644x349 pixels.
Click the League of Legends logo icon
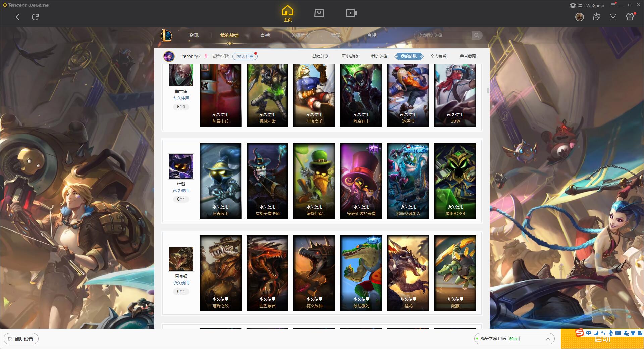coord(166,35)
